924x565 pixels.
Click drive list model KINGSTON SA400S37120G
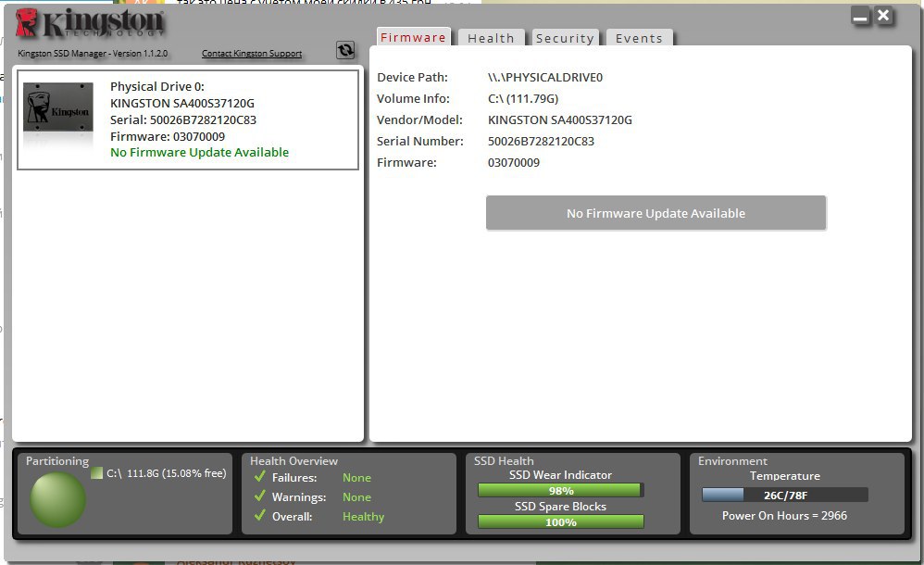(x=182, y=103)
